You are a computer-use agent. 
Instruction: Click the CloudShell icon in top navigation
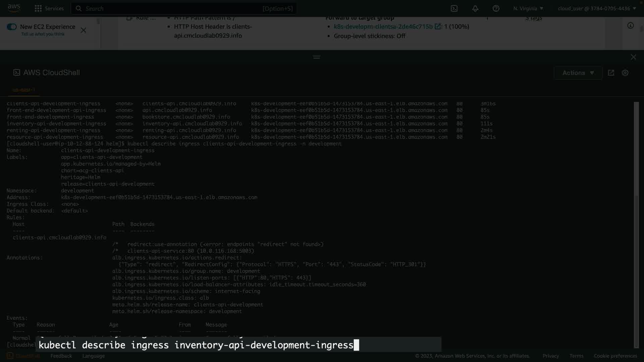[x=454, y=8]
